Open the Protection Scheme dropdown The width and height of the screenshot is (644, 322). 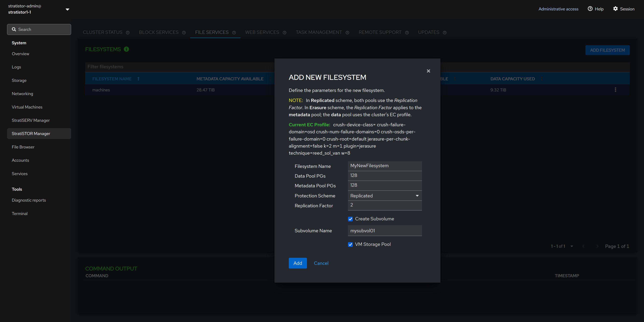tap(385, 196)
